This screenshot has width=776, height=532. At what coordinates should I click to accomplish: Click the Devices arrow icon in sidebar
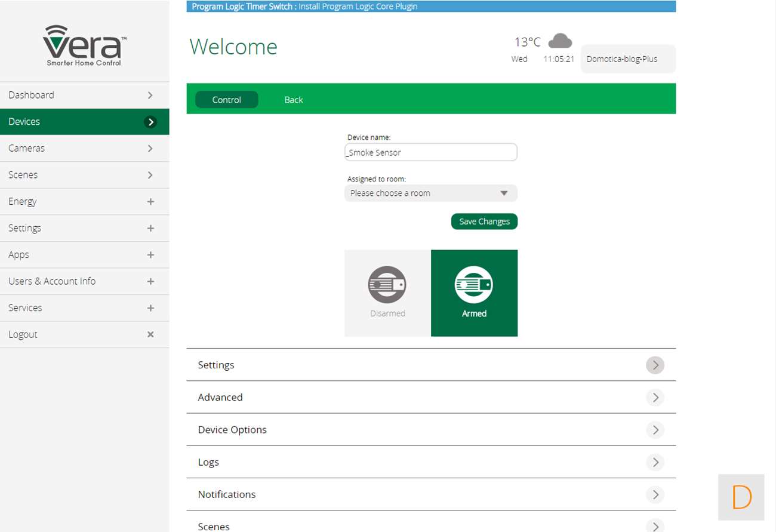click(150, 122)
